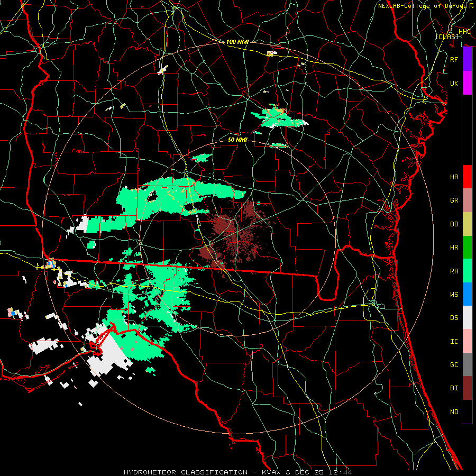Click the '[CLAS]' units label
Screen dimensions: 476x476
click(447, 36)
